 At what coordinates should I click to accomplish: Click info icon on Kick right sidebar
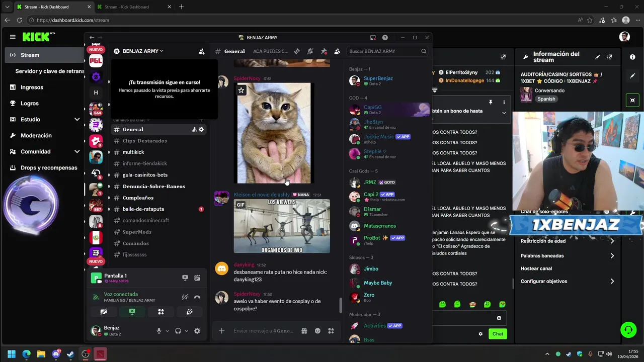click(632, 57)
